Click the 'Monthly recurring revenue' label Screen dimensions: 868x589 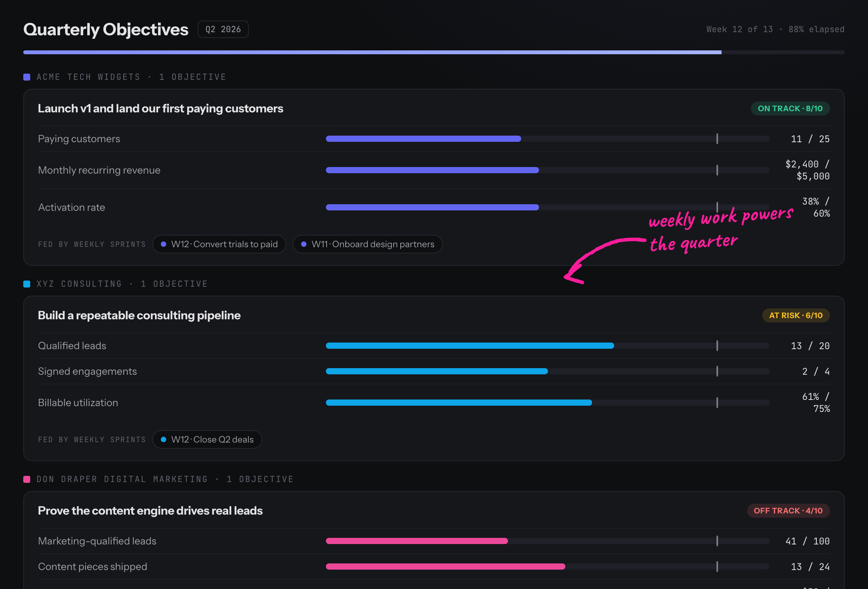(99, 170)
